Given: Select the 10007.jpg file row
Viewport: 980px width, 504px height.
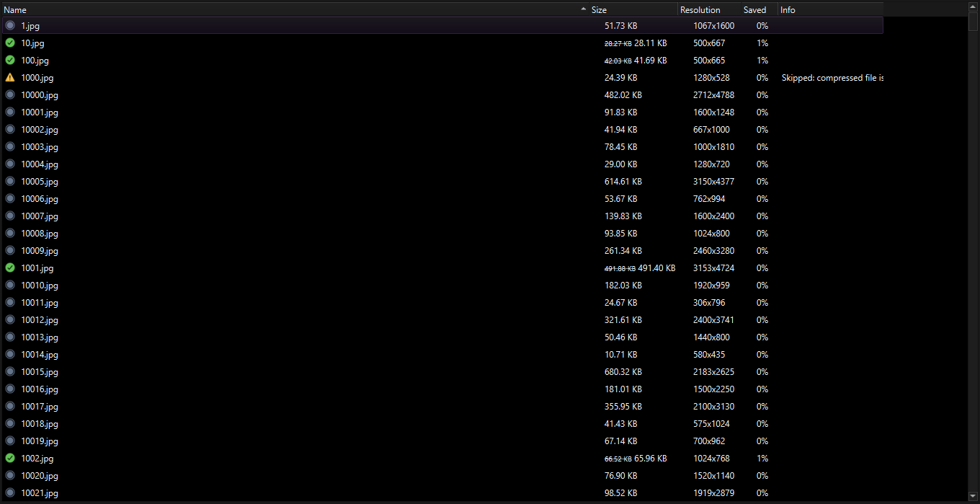Looking at the screenshot, I should click(x=216, y=216).
